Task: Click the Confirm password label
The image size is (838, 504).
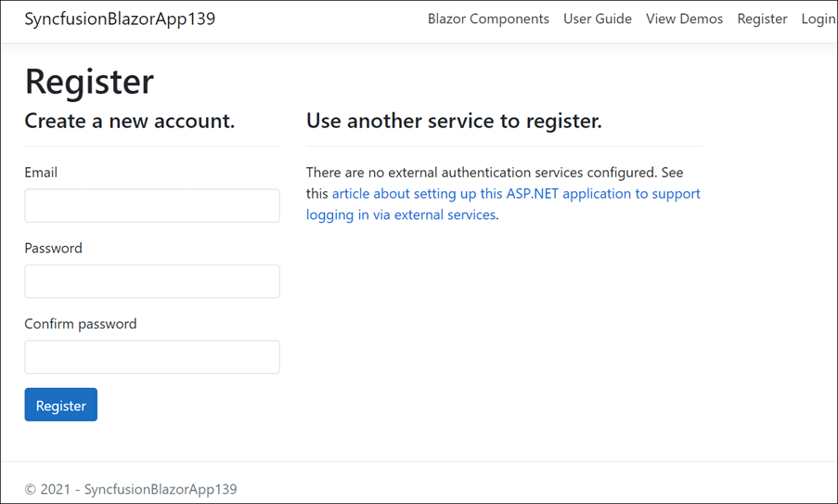Action: (80, 324)
